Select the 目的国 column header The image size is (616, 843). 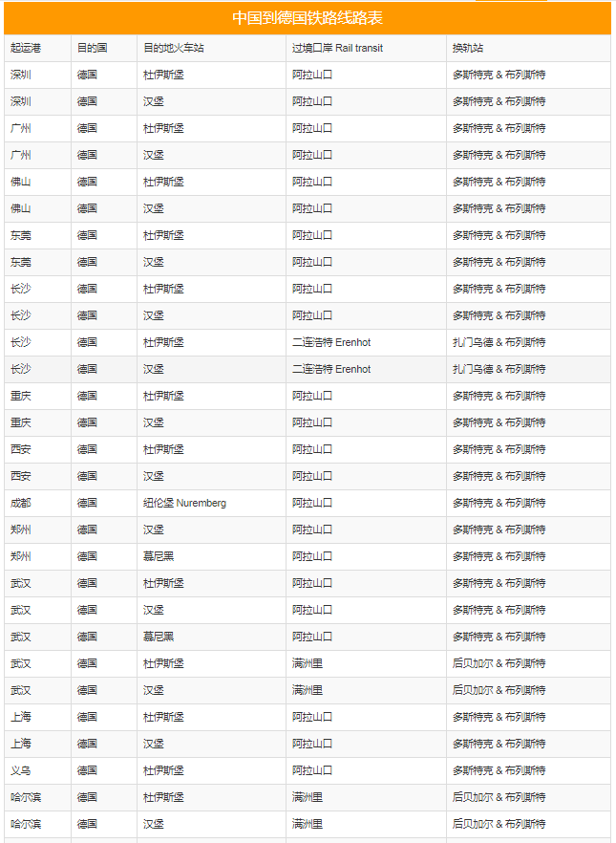[x=92, y=48]
